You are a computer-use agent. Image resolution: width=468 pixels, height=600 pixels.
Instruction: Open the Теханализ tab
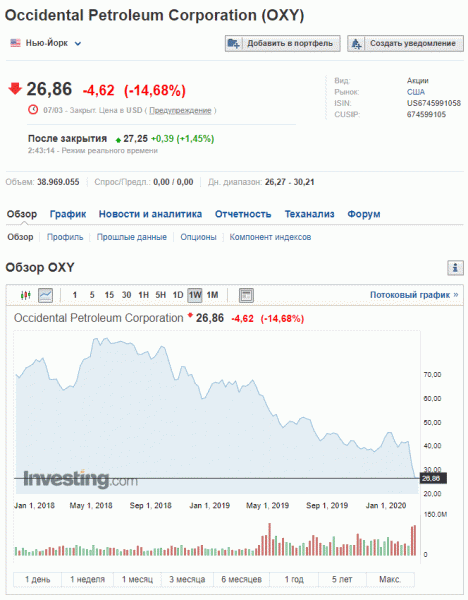(x=310, y=214)
